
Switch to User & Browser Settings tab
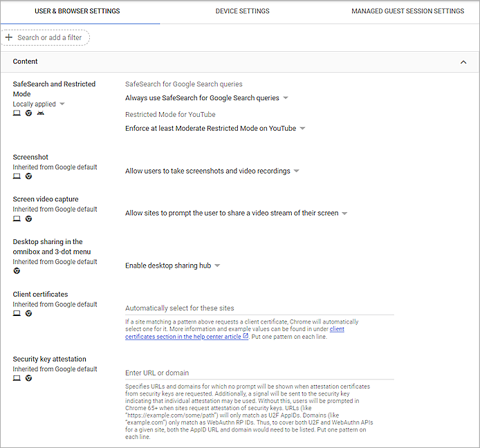(77, 11)
